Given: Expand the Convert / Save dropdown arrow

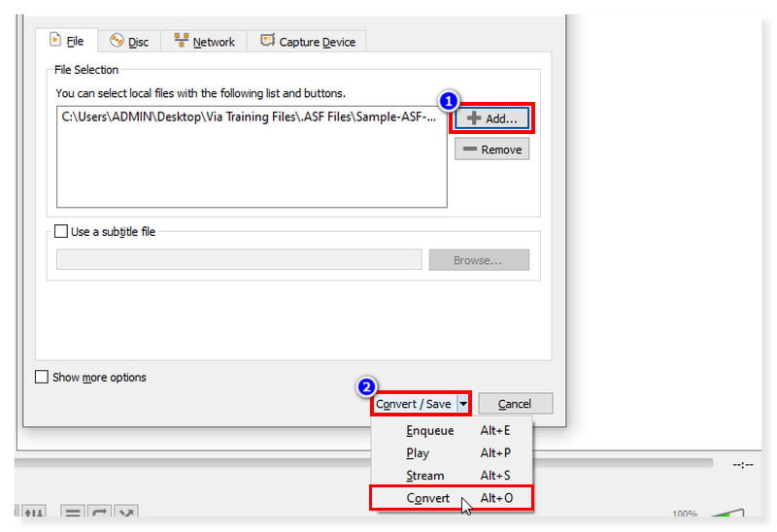Looking at the screenshot, I should click(463, 404).
